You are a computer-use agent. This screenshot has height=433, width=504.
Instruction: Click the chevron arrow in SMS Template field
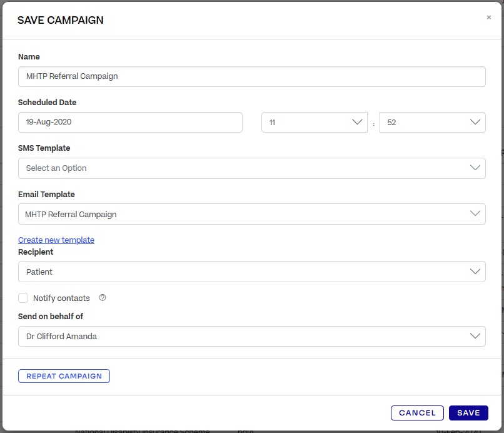(x=475, y=168)
